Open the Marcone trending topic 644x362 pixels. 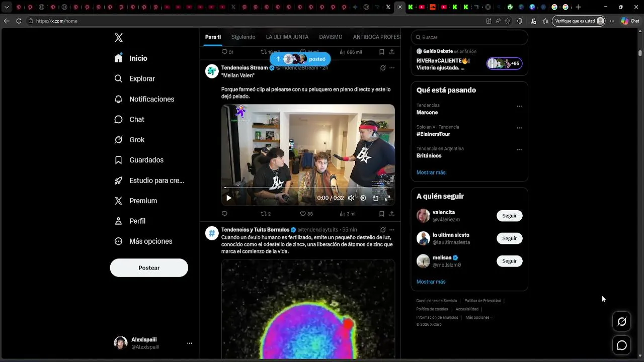coord(427,113)
